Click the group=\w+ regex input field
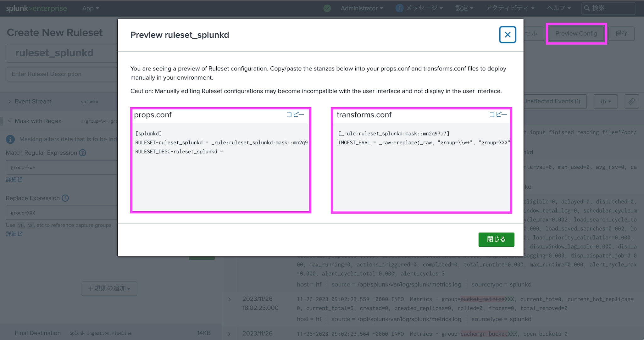 (62, 167)
